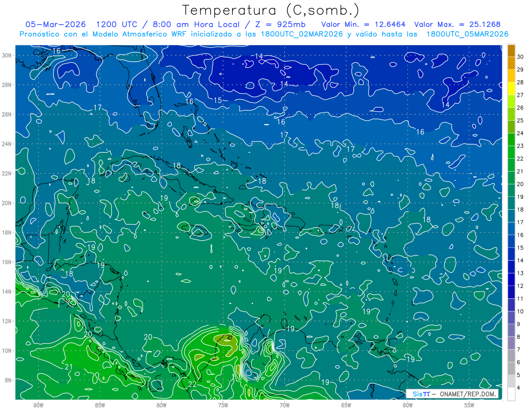Click the 26N latitude axis label
Image resolution: width=532 pixels, height=411 pixels.
click(x=6, y=114)
